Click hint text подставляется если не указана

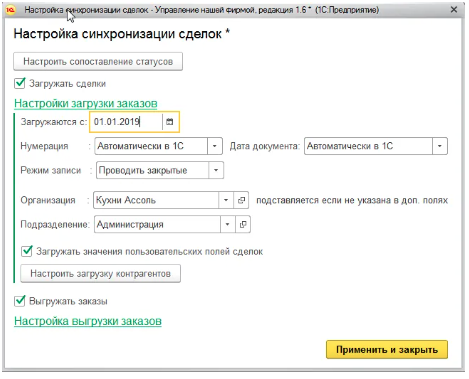[x=352, y=200]
